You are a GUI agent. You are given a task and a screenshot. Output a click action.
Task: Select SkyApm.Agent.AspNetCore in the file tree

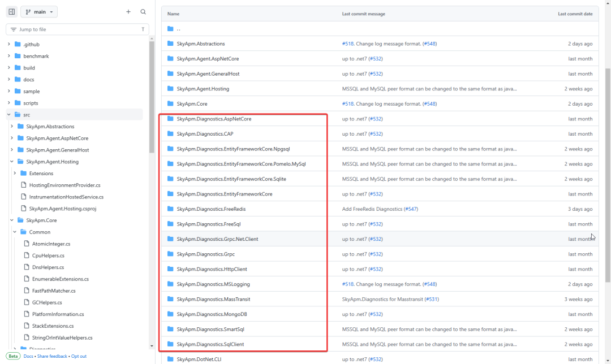57,138
